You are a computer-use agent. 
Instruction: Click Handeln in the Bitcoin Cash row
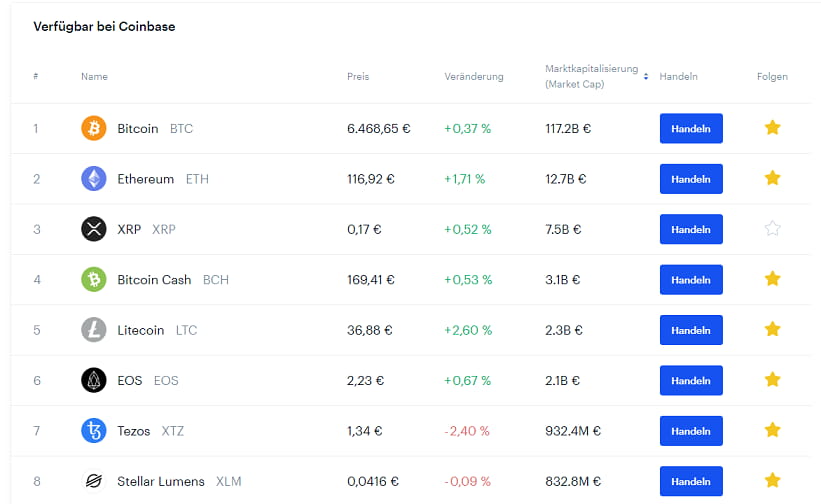point(691,279)
